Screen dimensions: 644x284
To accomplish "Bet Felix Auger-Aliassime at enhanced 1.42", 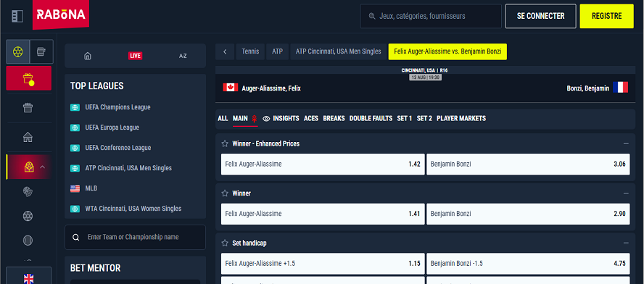I will 323,164.
